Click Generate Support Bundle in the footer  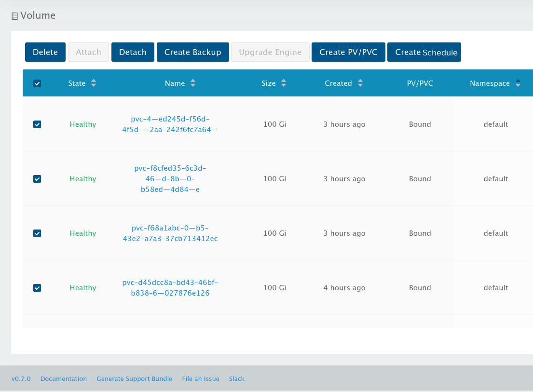point(134,378)
